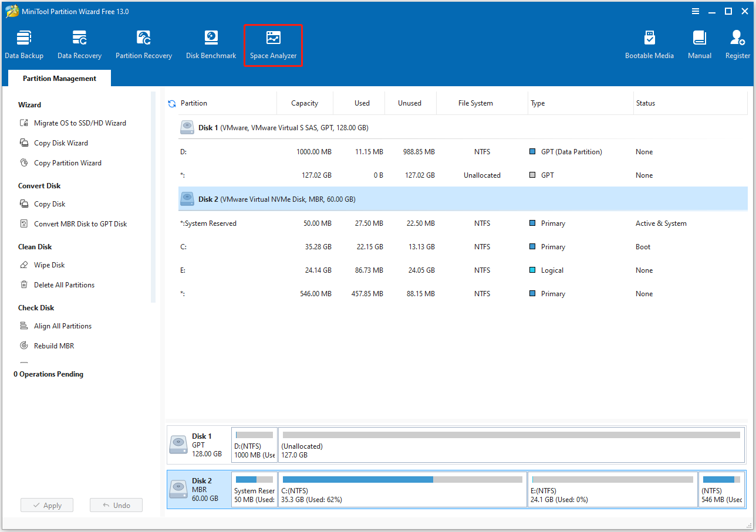
Task: Click the Apply button
Action: tap(46, 505)
